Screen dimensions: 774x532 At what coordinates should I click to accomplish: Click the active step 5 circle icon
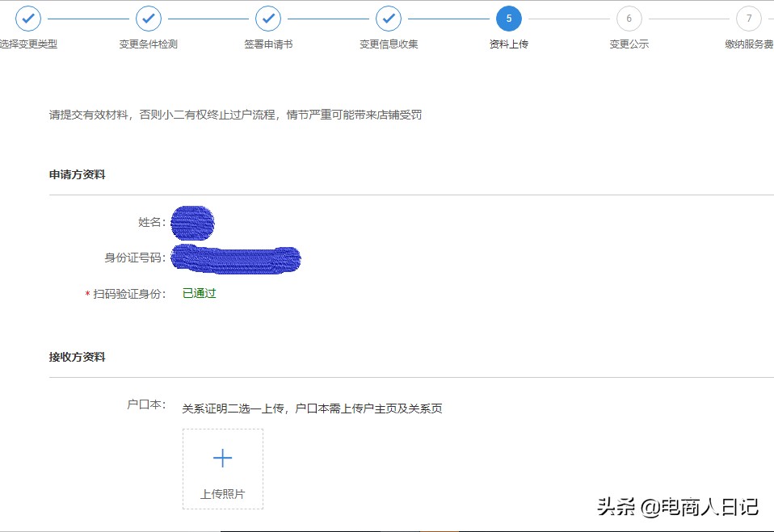[508, 18]
